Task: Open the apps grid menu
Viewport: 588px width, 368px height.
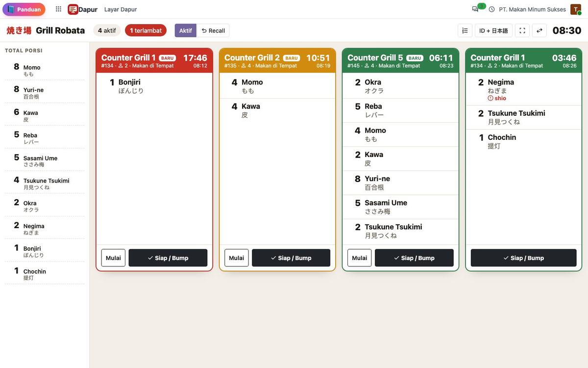Action: pos(58,9)
